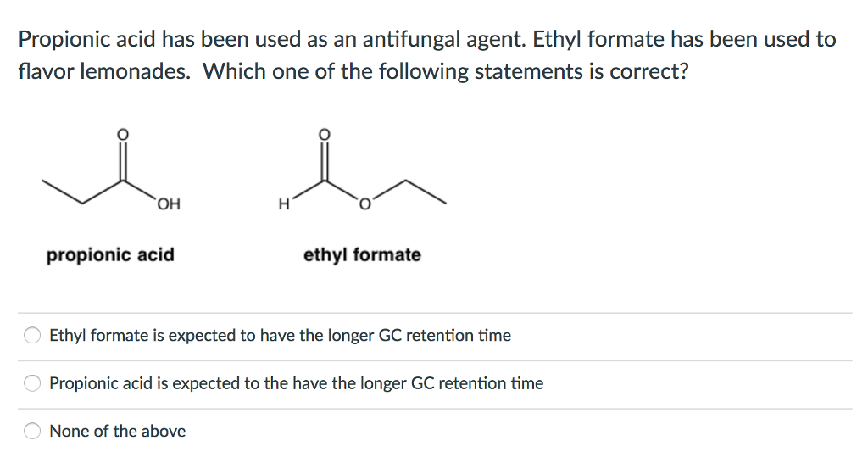Select the Ethyl formate longer retention radio button

point(32,336)
